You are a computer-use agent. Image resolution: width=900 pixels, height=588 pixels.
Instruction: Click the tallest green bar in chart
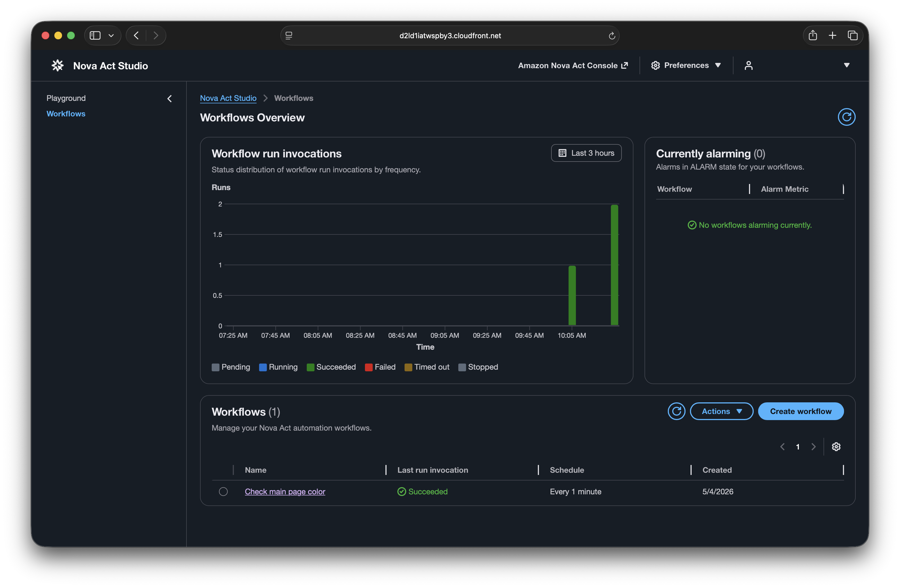(615, 265)
